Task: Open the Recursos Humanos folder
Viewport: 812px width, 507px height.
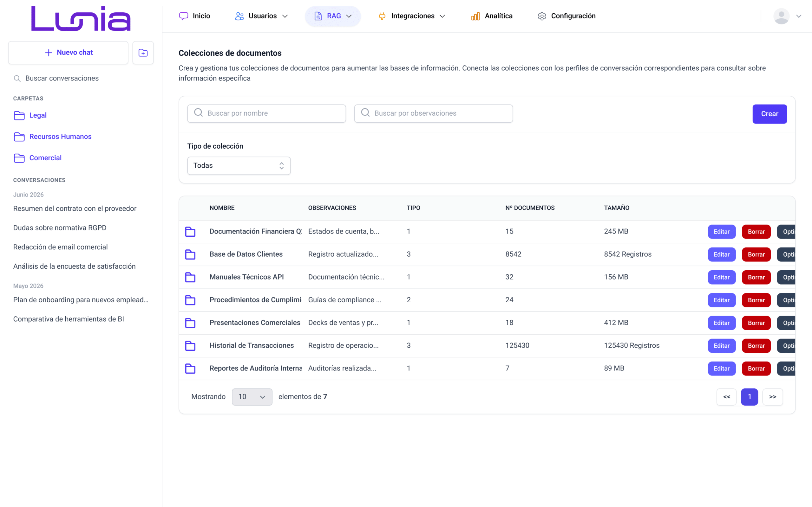Action: [60, 137]
